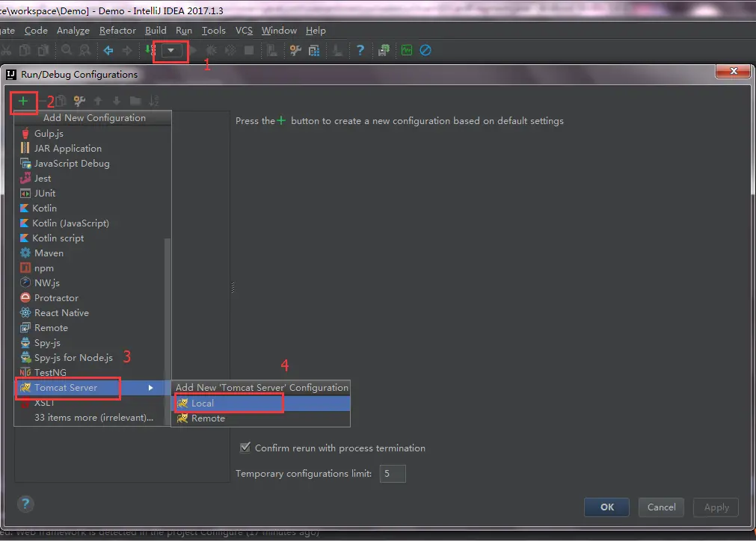Click the Stop square toolbar icon
This screenshot has width=756, height=541.
click(x=249, y=50)
